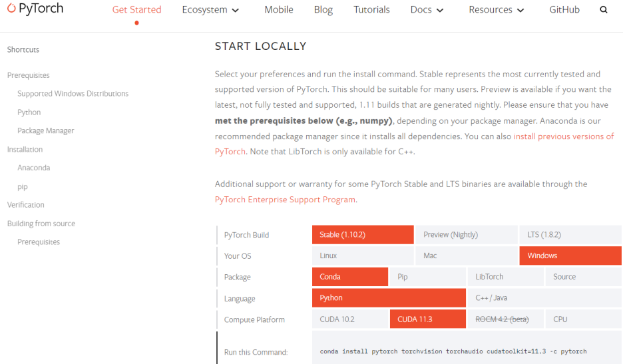The height and width of the screenshot is (364, 623).
Task: Click the START LOCALLY heading
Action: coord(261,46)
